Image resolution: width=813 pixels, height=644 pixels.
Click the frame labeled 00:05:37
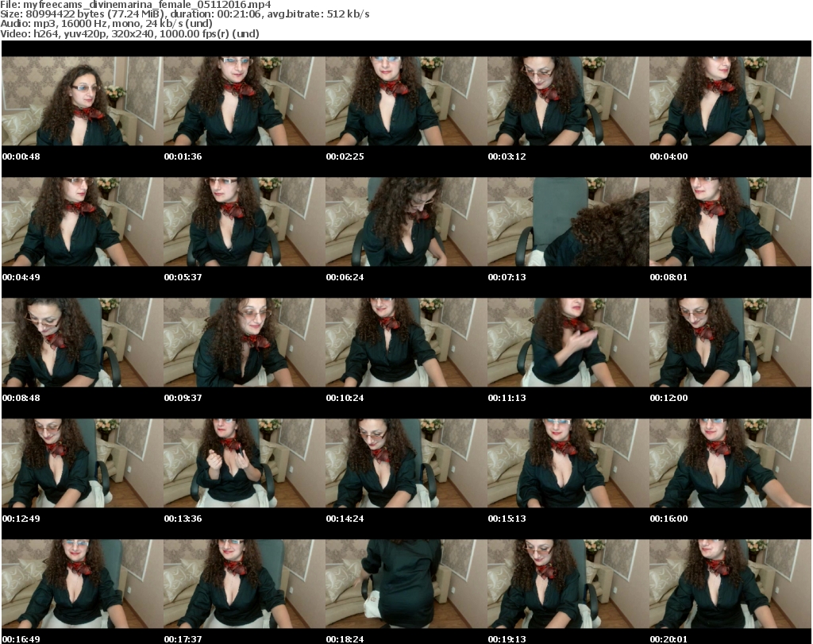[244, 222]
